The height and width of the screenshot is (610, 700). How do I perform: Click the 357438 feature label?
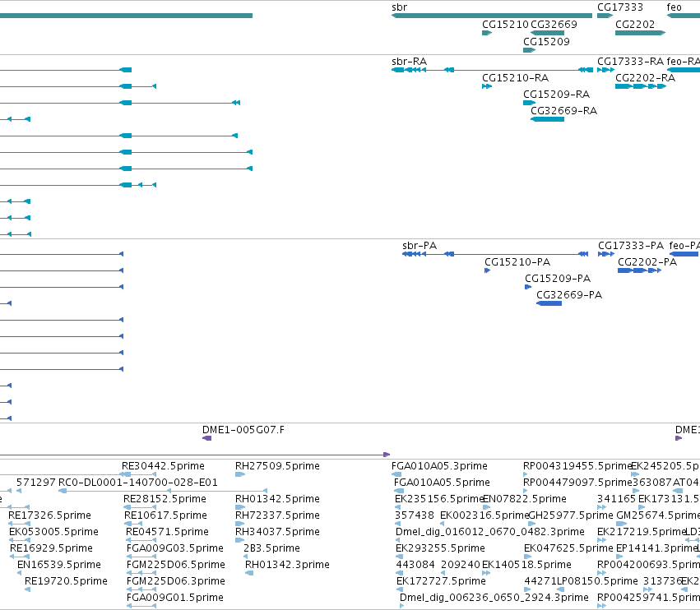click(415, 515)
